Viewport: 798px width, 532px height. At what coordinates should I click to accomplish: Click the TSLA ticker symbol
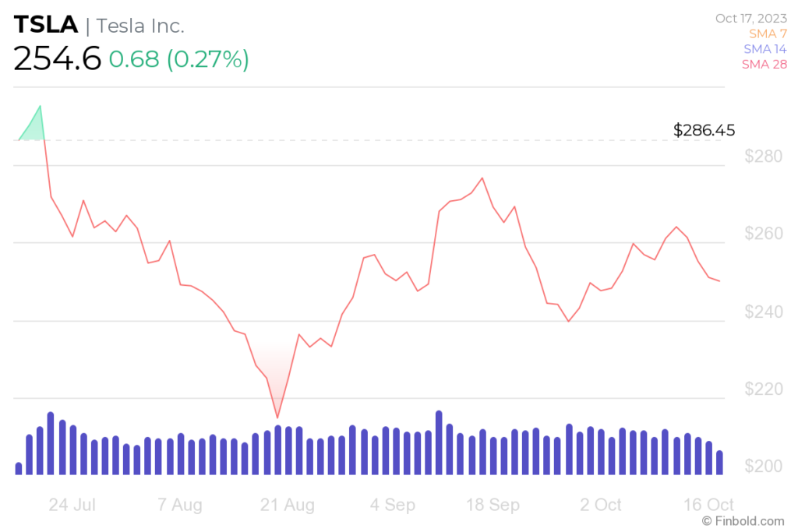(x=46, y=25)
